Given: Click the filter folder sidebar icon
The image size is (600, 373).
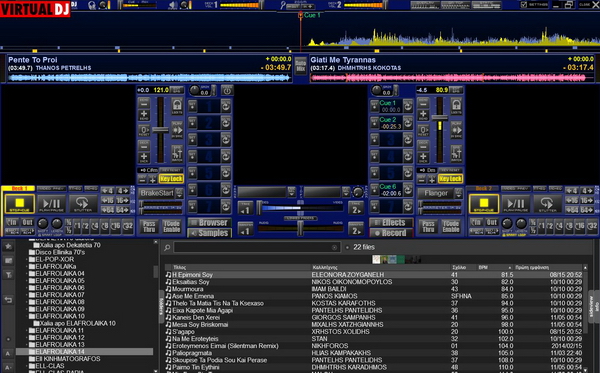Looking at the screenshot, I should [8, 275].
